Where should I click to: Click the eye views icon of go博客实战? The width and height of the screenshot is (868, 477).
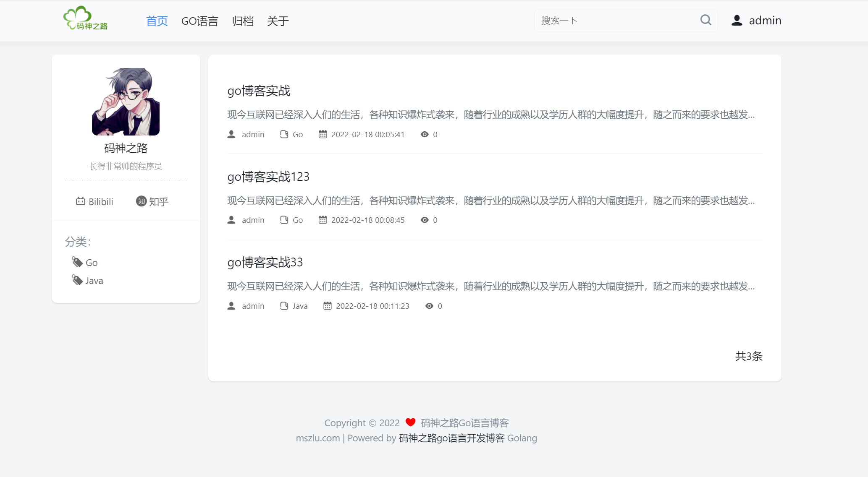pos(425,134)
